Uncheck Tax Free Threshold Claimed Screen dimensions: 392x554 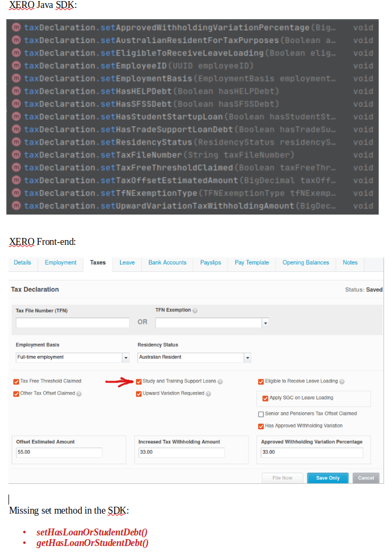(16, 381)
